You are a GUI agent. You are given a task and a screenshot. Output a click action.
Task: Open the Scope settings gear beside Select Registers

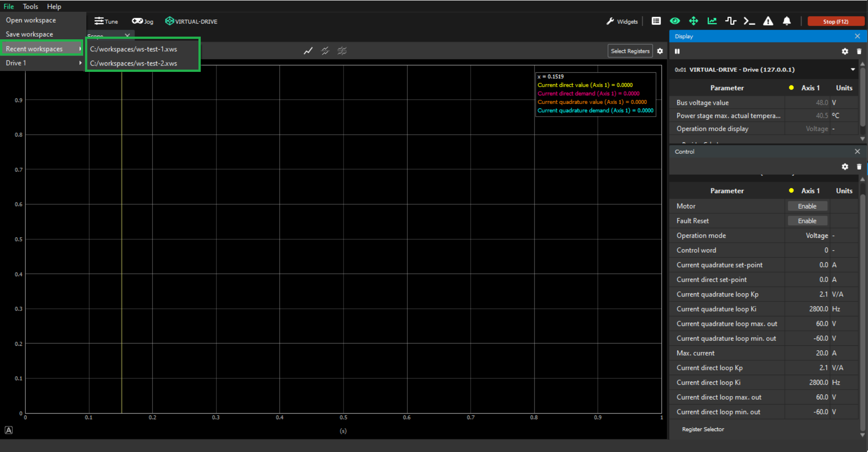(660, 51)
